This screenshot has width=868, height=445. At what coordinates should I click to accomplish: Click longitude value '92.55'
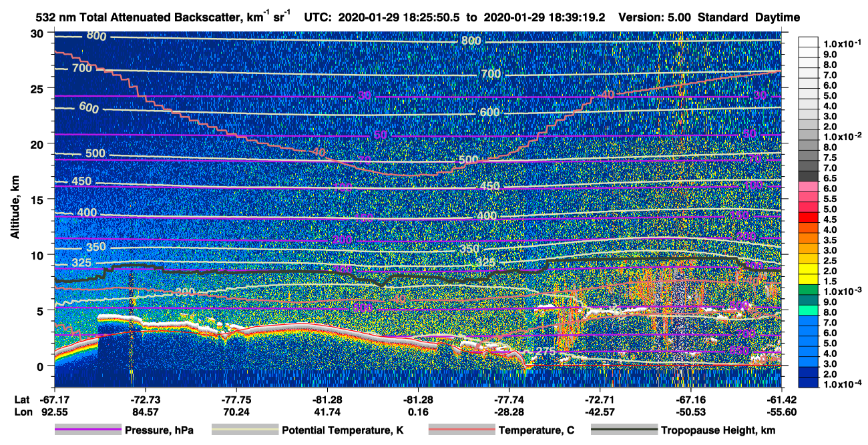pyautogui.click(x=55, y=412)
